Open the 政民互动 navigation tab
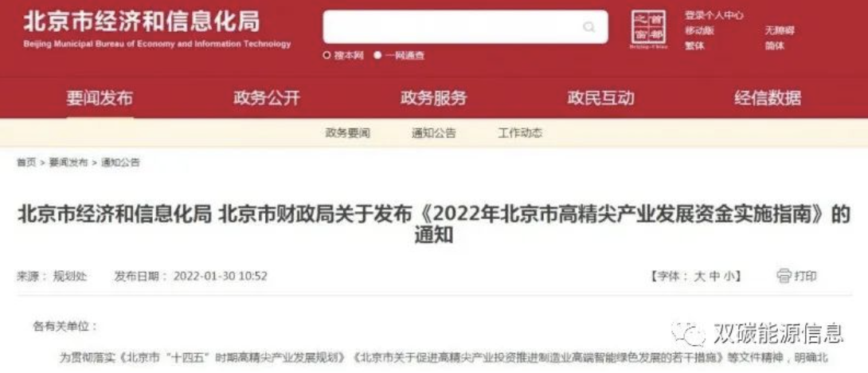868x373 pixels. pos(600,98)
